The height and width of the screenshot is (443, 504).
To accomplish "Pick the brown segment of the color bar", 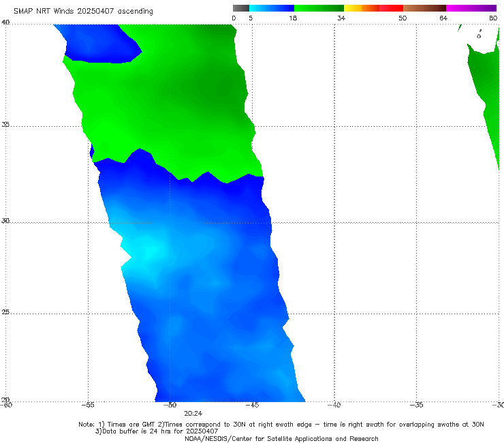I will 424,8.
